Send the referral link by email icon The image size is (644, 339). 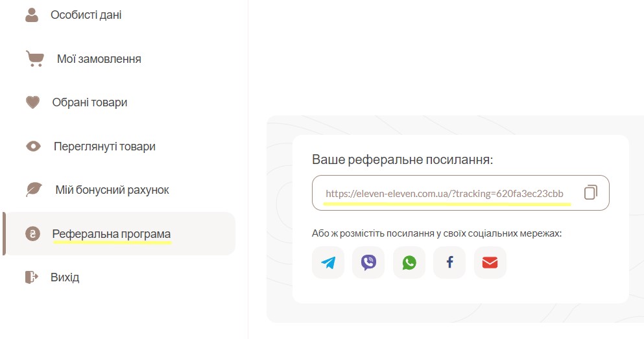coord(490,263)
